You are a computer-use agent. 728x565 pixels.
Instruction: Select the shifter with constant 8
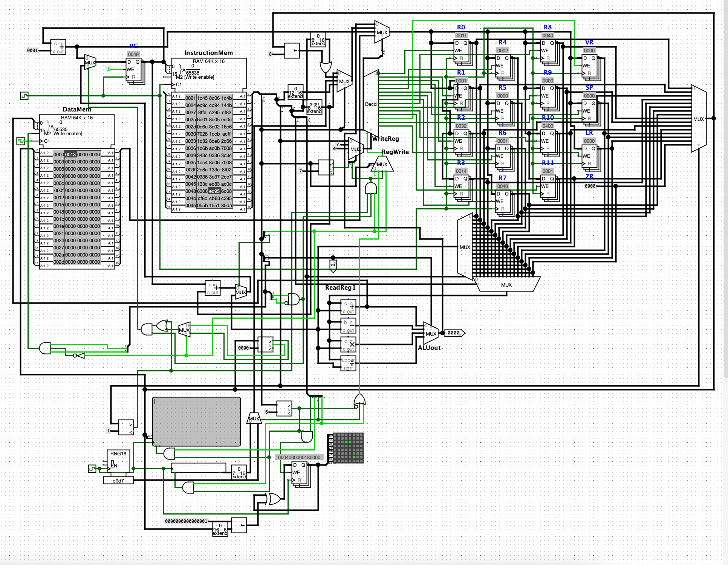292,51
